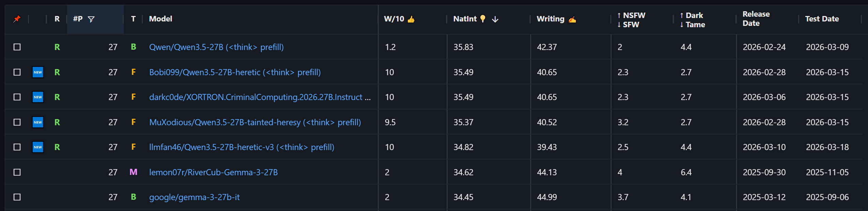This screenshot has width=868, height=211.
Task: Click the red pin icon in header
Action: (x=17, y=19)
